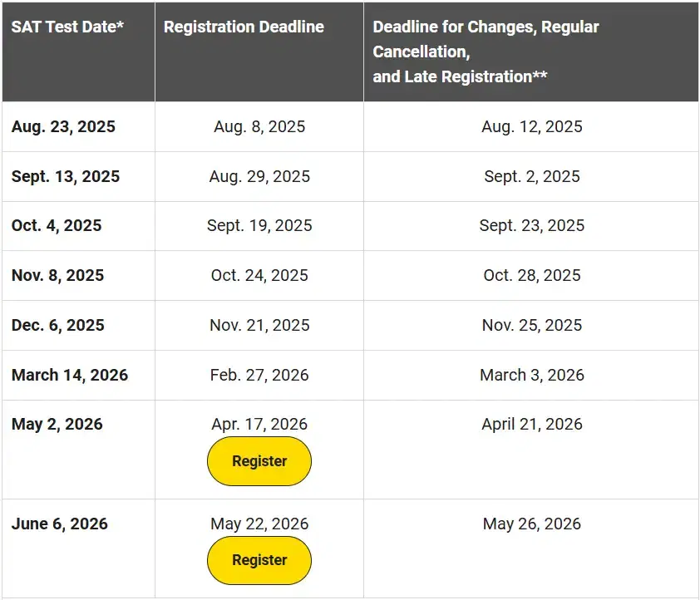
Task: Select the Sept. 19, 2025 registration deadline
Action: click(x=259, y=226)
